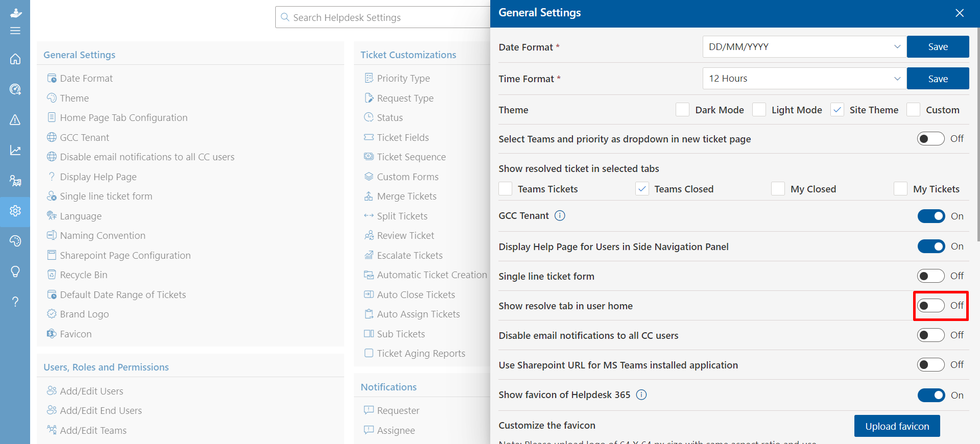Viewport: 980px width, 444px height.
Task: Click the Escalate Tickets icon
Action: [369, 255]
